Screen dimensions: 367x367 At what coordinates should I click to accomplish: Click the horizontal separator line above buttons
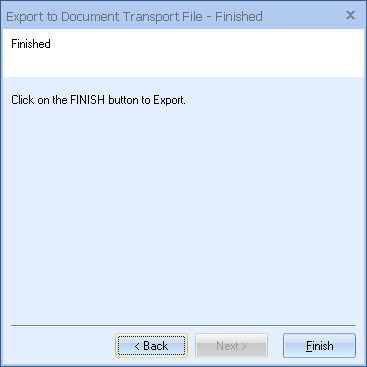183,325
